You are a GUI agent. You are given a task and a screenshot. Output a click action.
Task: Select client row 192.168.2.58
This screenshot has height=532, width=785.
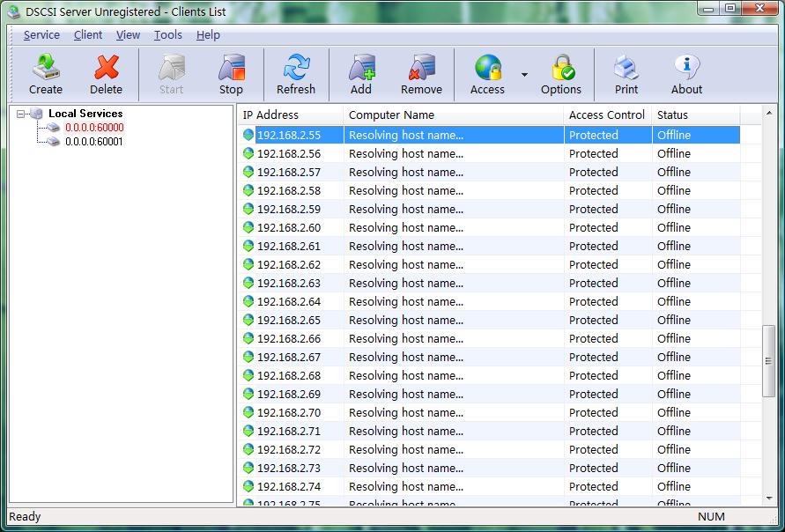(x=489, y=190)
